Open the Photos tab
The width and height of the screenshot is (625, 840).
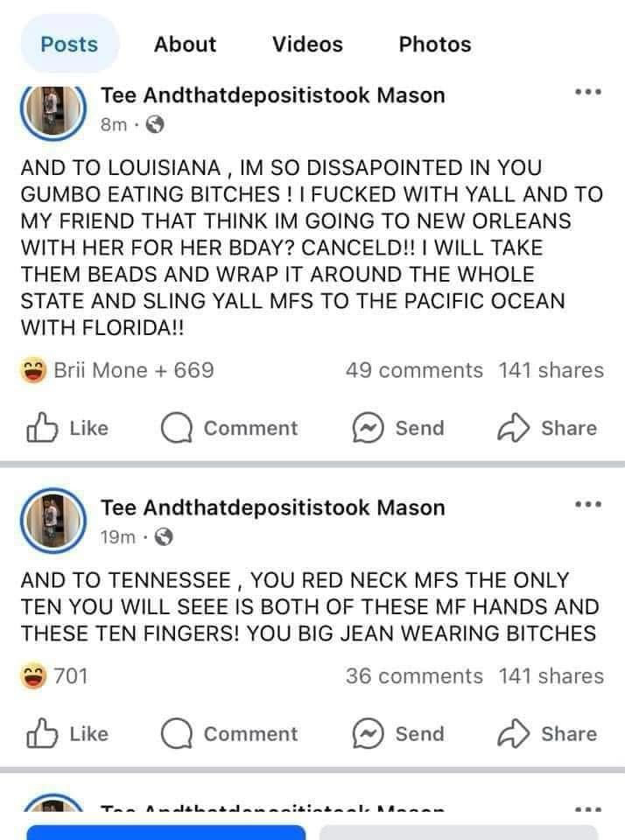point(435,44)
